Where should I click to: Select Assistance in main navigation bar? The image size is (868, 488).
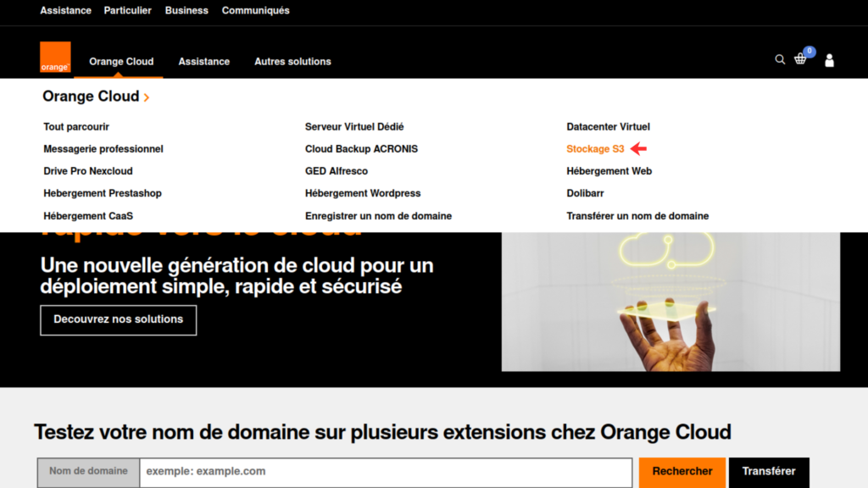coord(203,61)
